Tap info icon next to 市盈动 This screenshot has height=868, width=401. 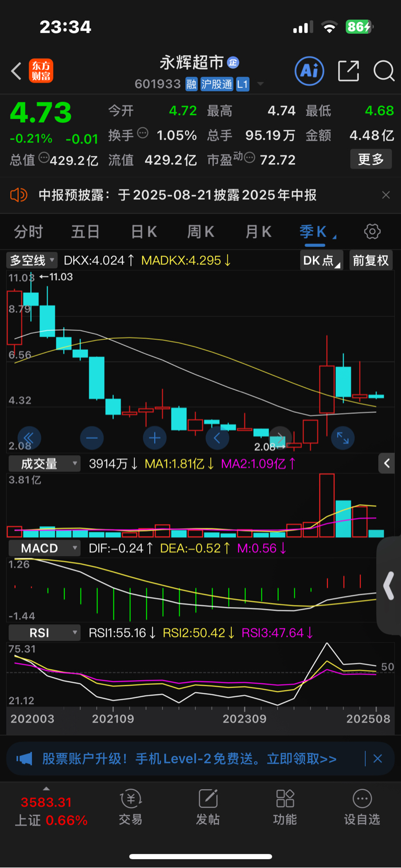(250, 157)
